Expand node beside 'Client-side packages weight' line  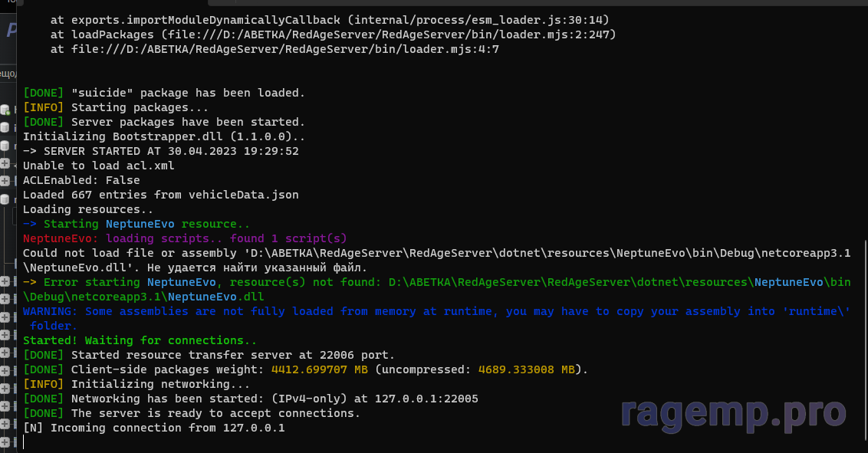coord(5,370)
